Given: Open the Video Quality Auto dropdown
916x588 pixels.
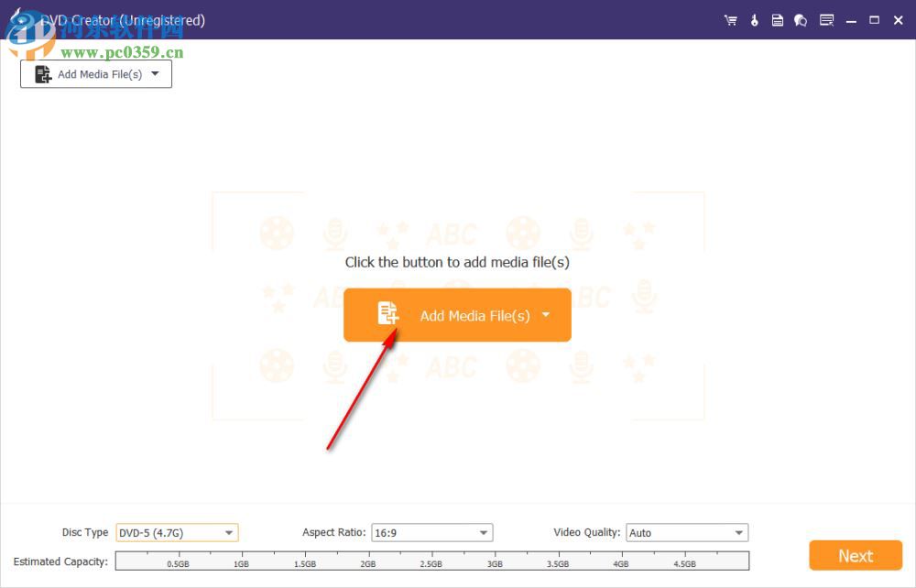Looking at the screenshot, I should click(687, 532).
